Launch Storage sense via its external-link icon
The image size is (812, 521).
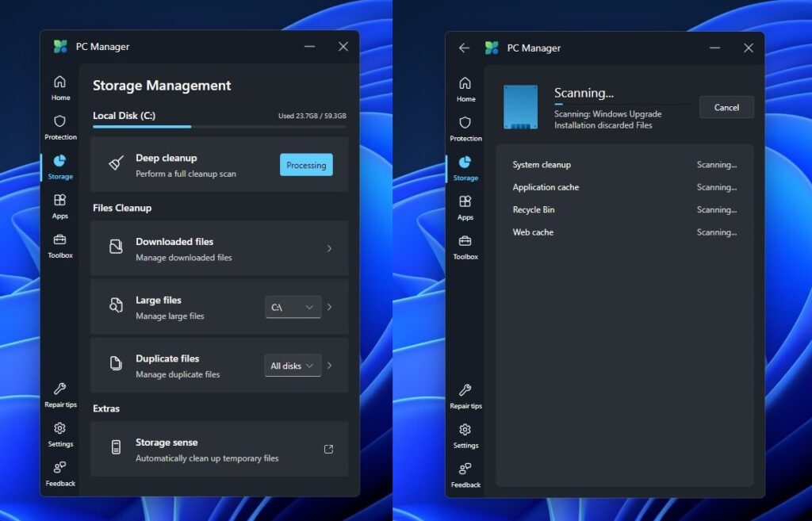click(x=329, y=448)
